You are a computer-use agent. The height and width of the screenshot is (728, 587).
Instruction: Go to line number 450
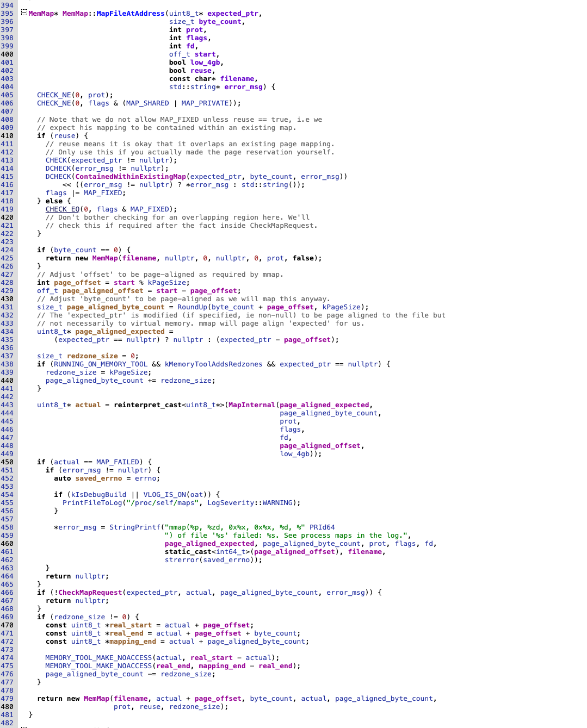click(7, 462)
